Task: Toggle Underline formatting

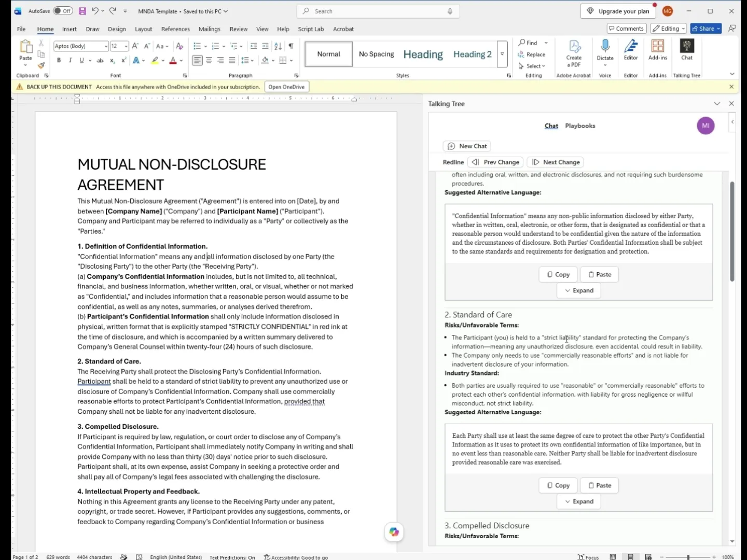Action: tap(81, 61)
